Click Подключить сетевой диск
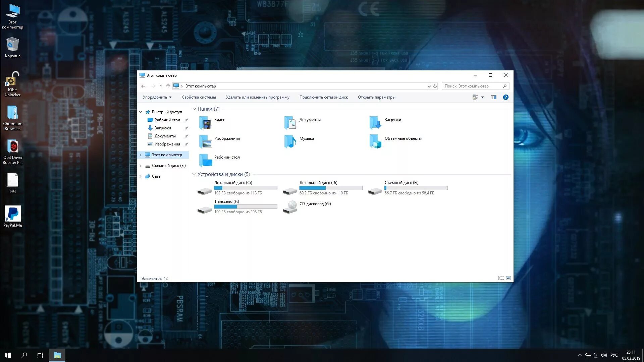The width and height of the screenshot is (644, 362). pyautogui.click(x=323, y=97)
